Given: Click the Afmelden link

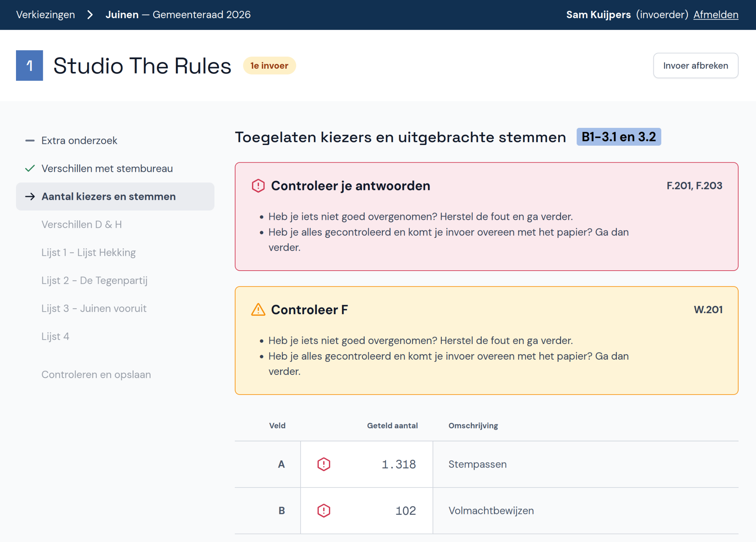Looking at the screenshot, I should click(716, 15).
